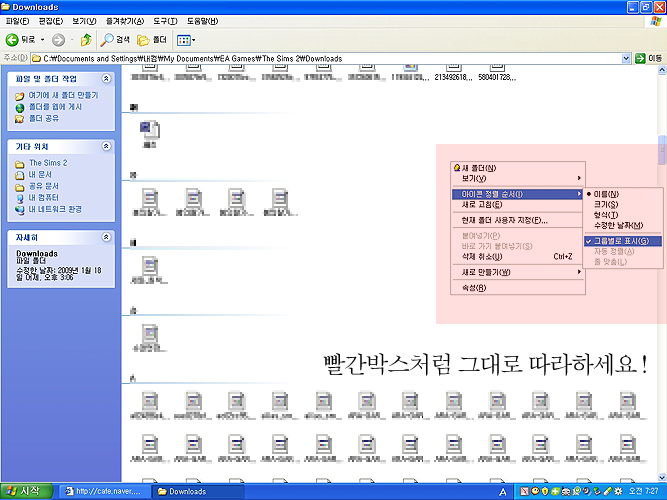Screen dimensions: 667x500
Task: Click the green 뒤로 back arrow icon
Action: coord(12,40)
